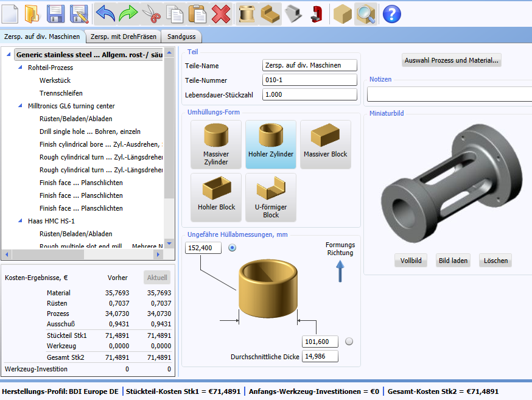The width and height of the screenshot is (532, 400).
Task: Switch to the Sandguss tab
Action: (x=181, y=37)
